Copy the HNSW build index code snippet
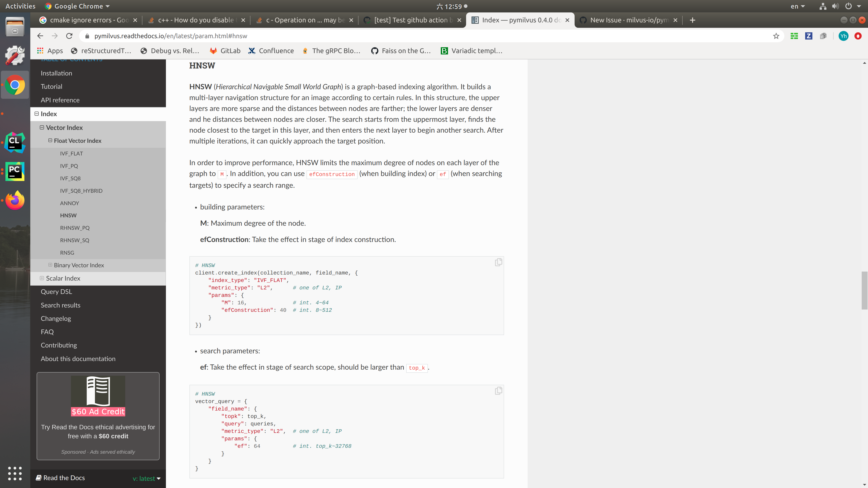868x488 pixels. pos(498,262)
